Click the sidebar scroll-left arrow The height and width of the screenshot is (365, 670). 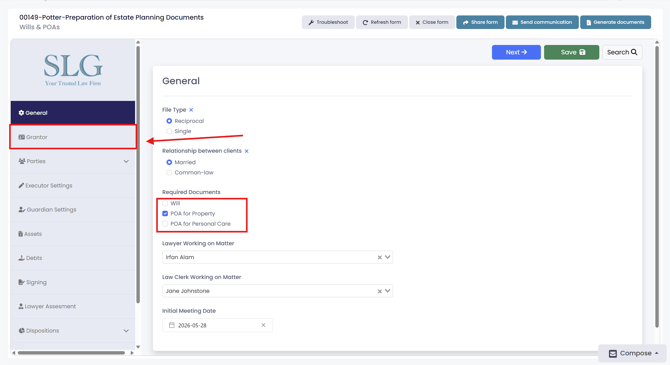coord(14,353)
